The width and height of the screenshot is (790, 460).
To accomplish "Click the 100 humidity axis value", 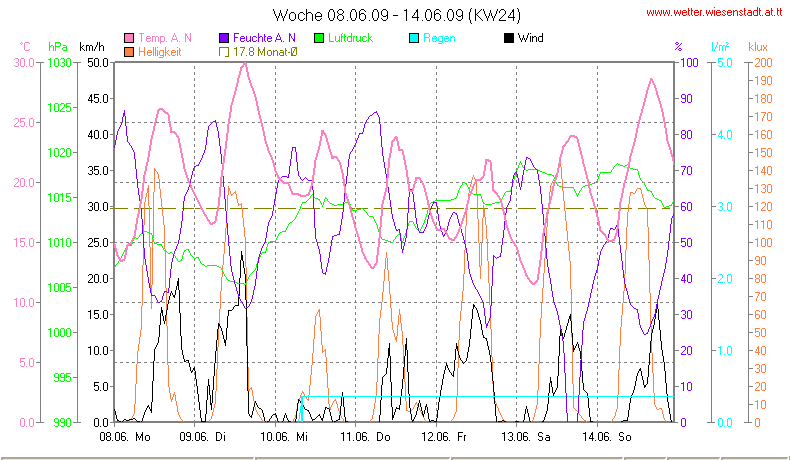I will pyautogui.click(x=689, y=63).
